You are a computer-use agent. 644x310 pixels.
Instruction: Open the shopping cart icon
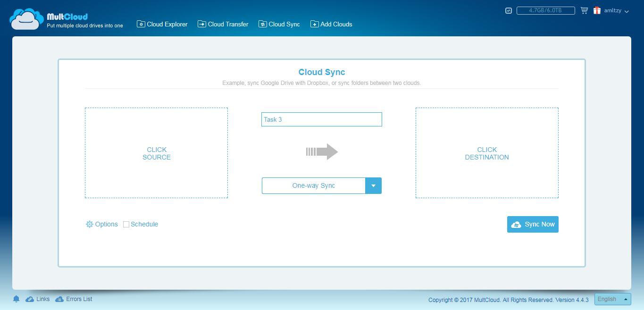tap(584, 10)
